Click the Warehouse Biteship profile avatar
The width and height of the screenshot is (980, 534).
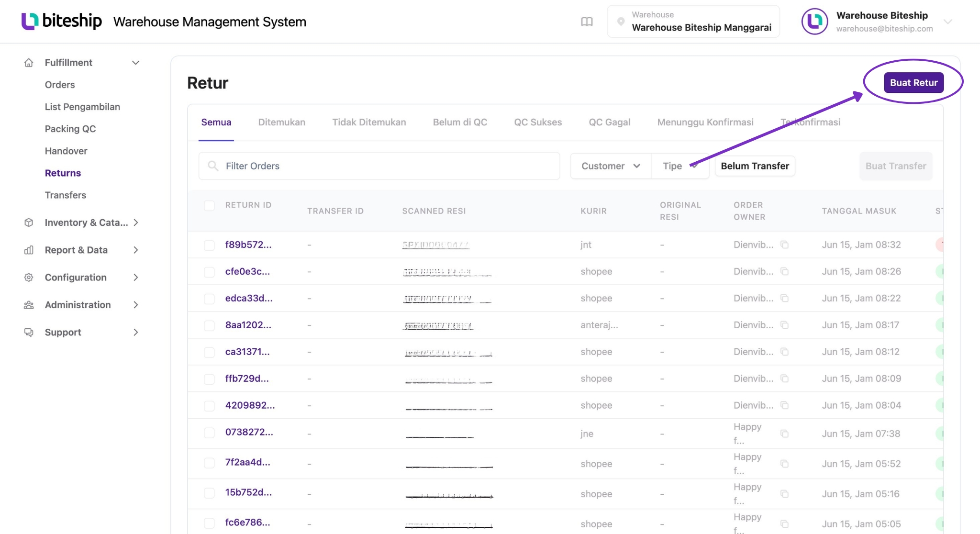tap(814, 22)
